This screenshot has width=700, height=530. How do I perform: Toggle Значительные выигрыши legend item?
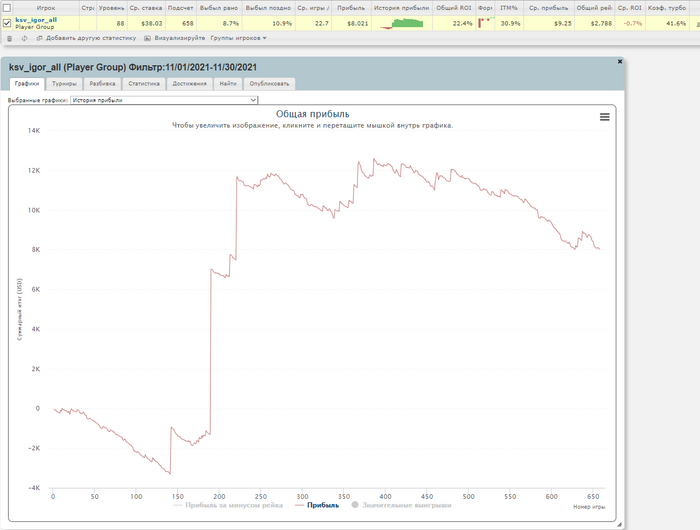[401, 505]
